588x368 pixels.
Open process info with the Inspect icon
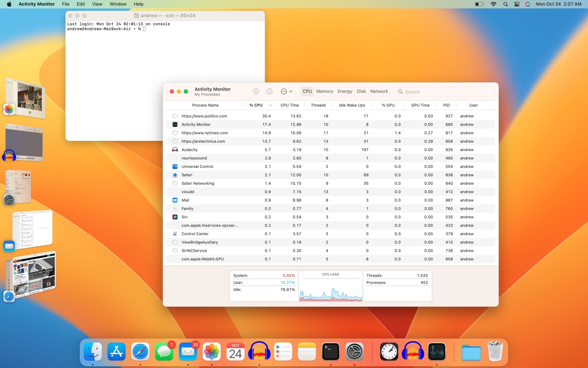tap(269, 91)
